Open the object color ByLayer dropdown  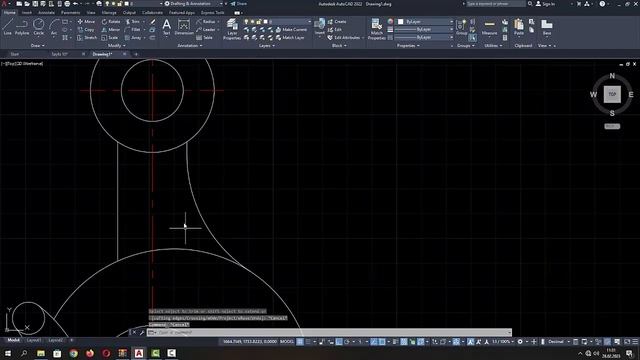point(425,21)
